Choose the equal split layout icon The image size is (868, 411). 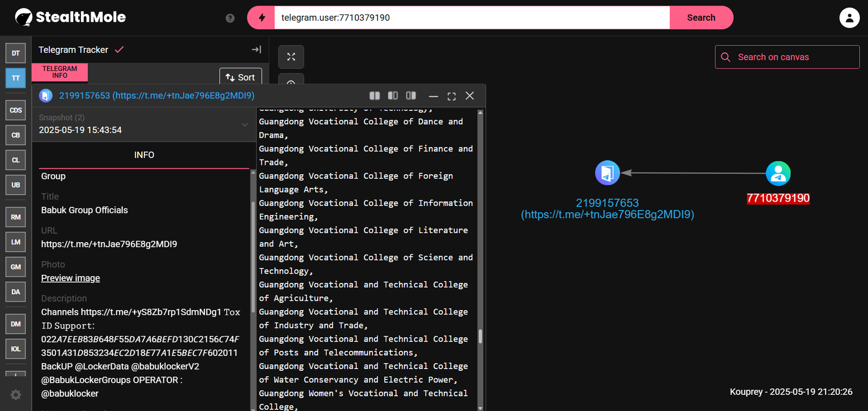(374, 96)
